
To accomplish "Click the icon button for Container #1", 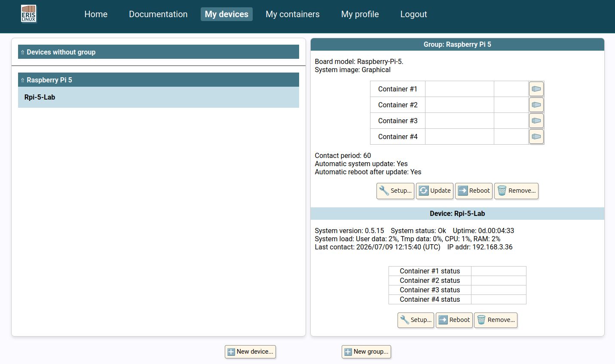I will [x=536, y=89].
